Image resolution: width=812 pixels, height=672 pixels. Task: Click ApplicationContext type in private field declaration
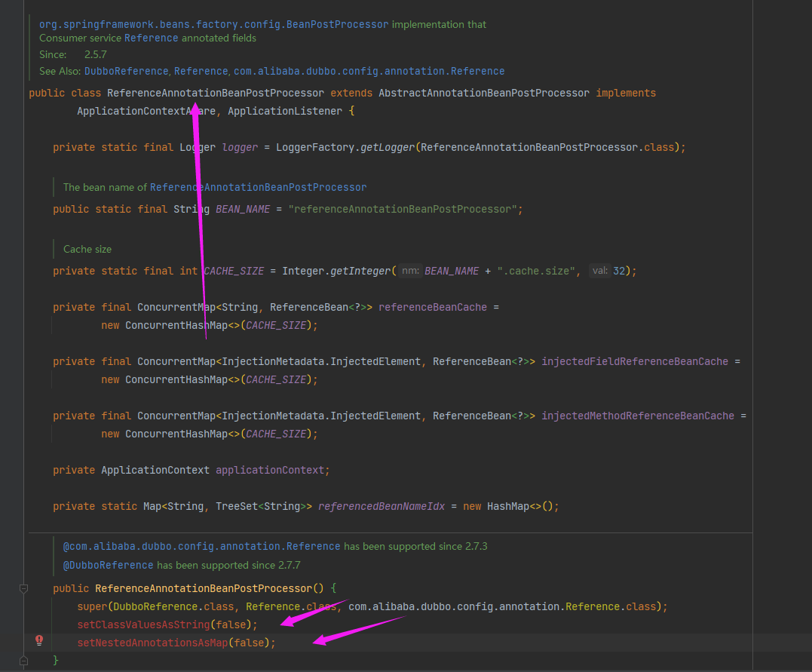point(155,470)
